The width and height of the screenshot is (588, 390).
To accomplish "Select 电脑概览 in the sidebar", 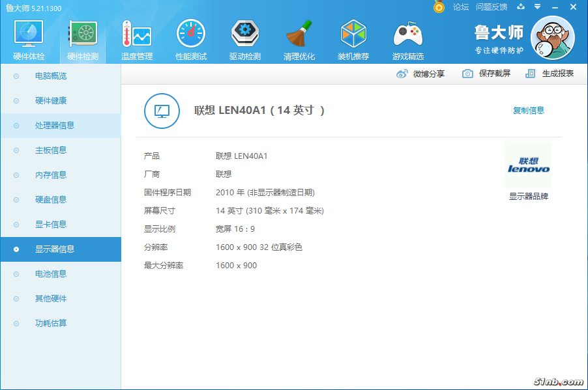I will click(x=51, y=76).
